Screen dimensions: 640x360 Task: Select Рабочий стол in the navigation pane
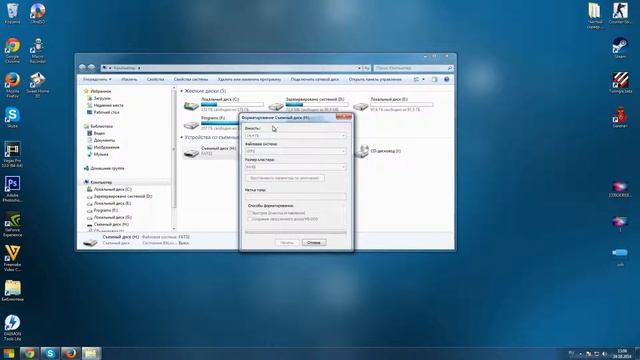pyautogui.click(x=106, y=112)
